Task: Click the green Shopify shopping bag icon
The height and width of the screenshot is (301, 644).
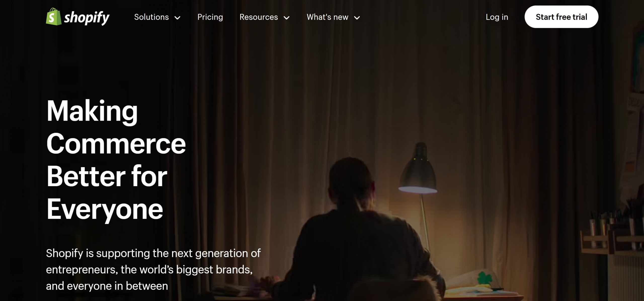Action: pos(54,17)
